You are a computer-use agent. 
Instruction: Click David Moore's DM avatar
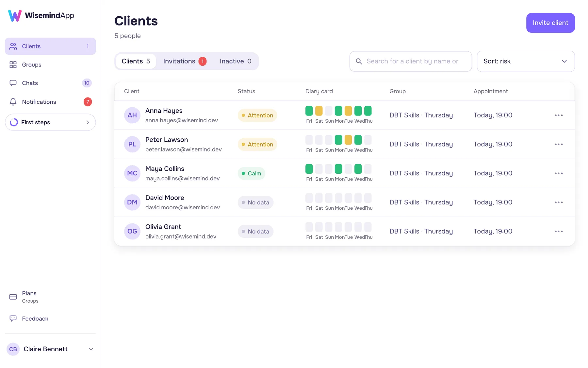[x=132, y=202]
